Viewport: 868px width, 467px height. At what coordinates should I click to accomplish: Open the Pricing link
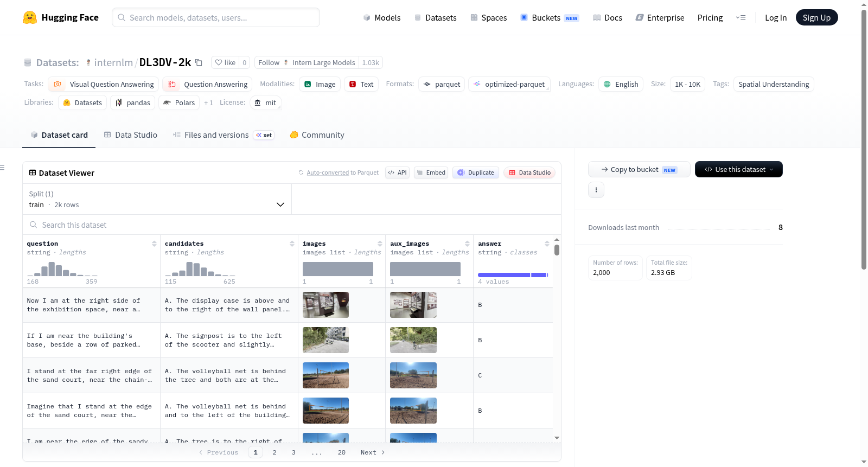coord(710,18)
